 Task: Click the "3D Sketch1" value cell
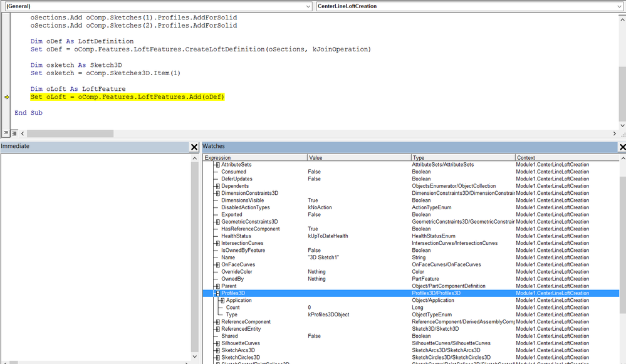click(323, 257)
